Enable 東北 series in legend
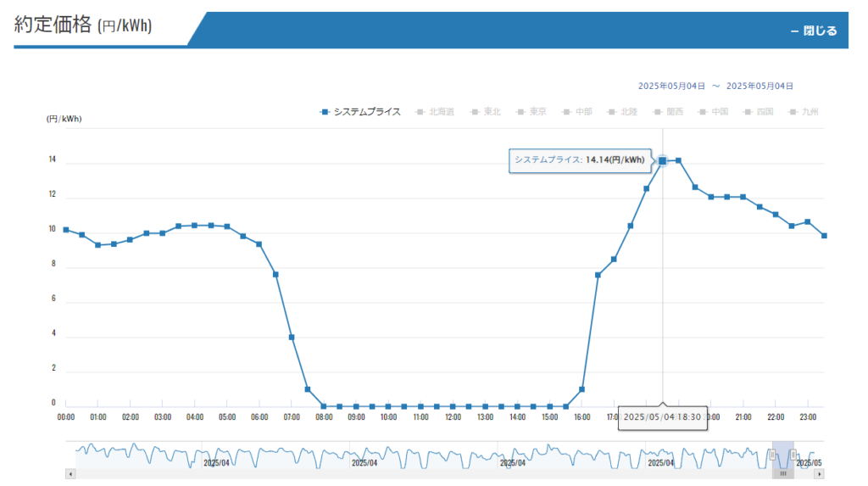 tap(486, 112)
